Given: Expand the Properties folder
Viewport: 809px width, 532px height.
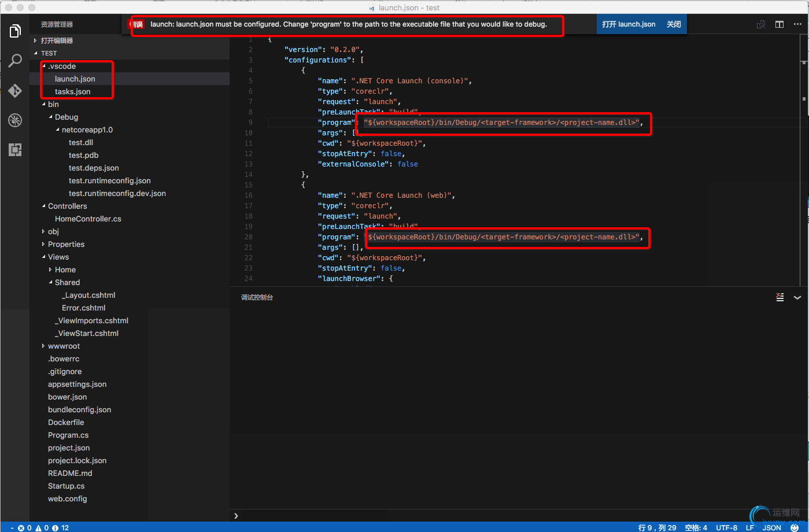Looking at the screenshot, I should point(66,245).
